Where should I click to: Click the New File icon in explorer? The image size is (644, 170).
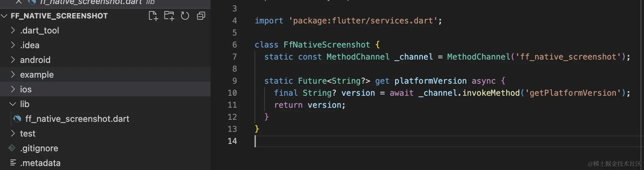[153, 16]
